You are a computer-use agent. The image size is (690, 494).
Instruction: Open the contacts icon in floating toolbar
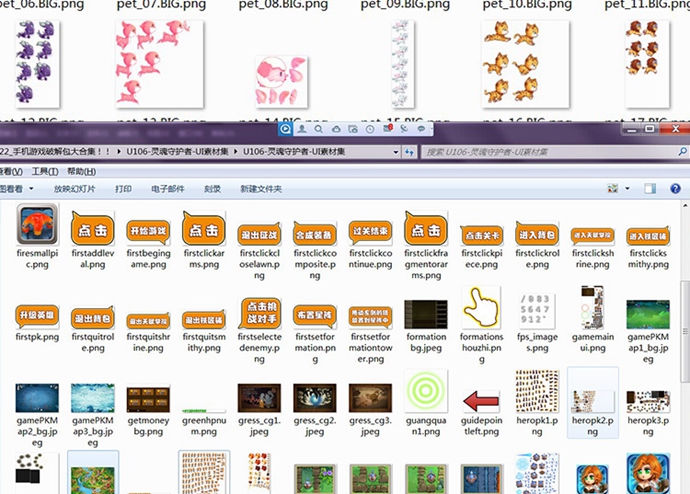pyautogui.click(x=302, y=129)
